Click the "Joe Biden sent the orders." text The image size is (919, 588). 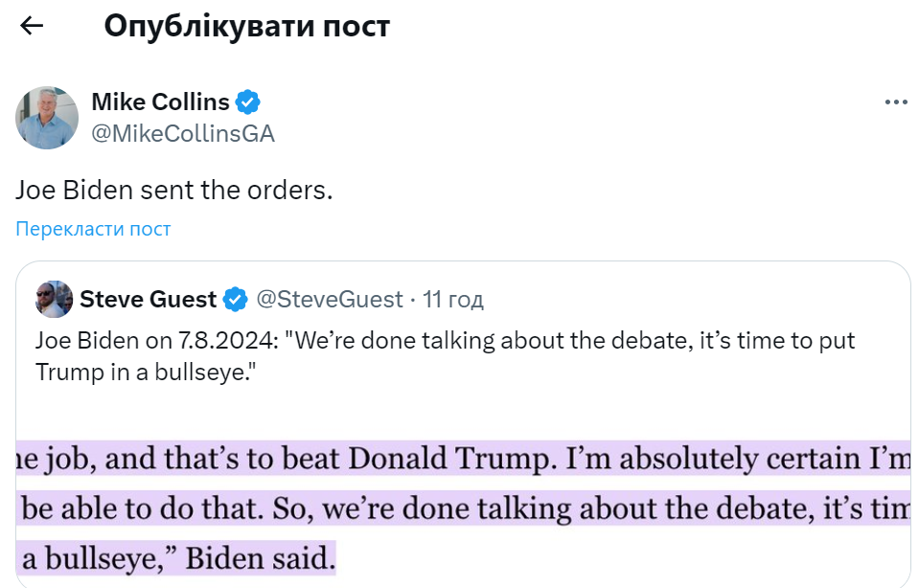pyautogui.click(x=173, y=190)
